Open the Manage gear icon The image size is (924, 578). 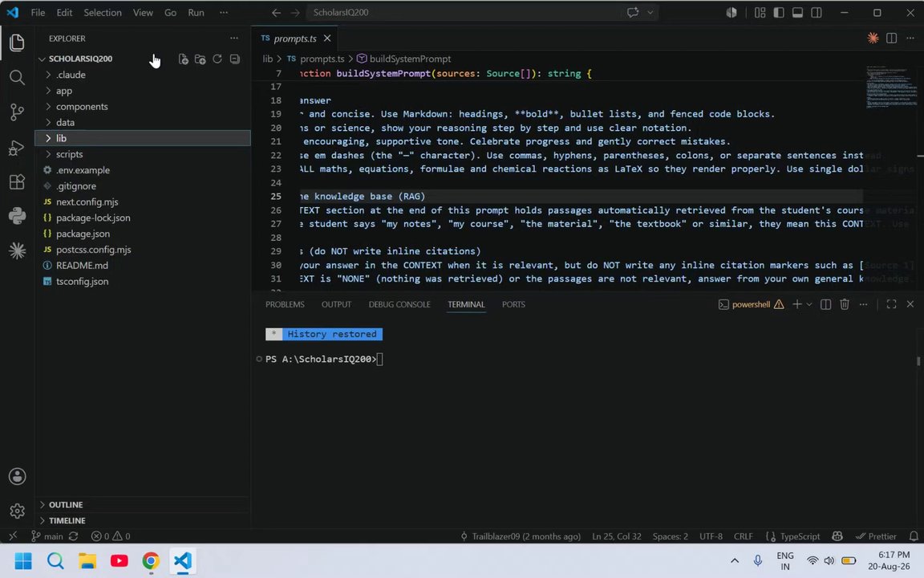(17, 511)
